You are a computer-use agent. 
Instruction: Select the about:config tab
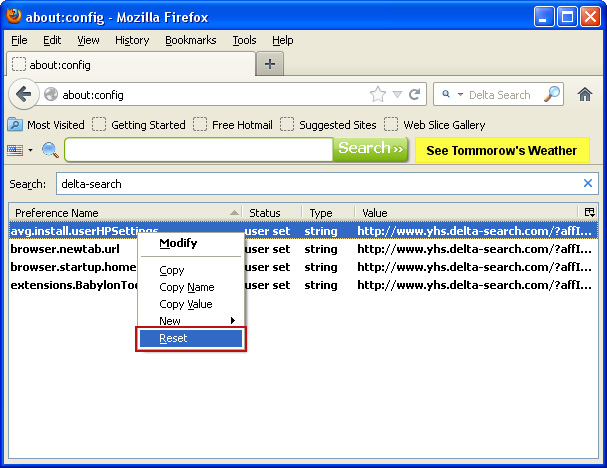pyautogui.click(x=131, y=64)
